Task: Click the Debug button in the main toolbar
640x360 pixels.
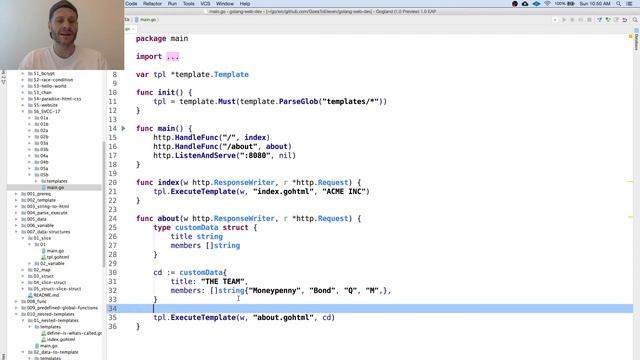Action: [x=572, y=20]
